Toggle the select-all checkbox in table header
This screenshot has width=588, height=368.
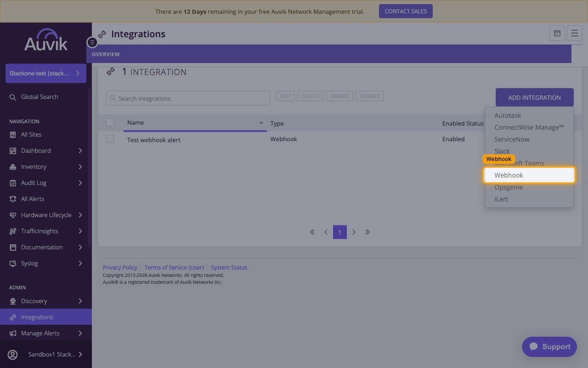(x=110, y=122)
